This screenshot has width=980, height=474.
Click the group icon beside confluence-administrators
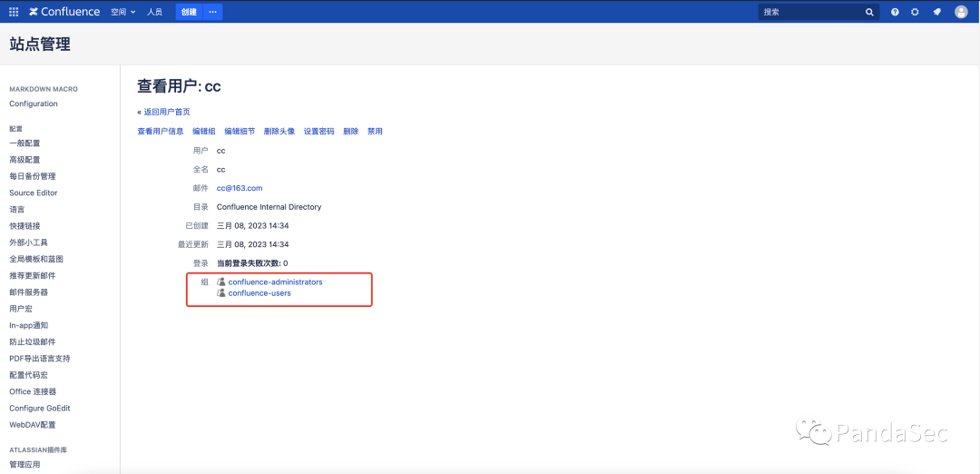click(x=220, y=282)
